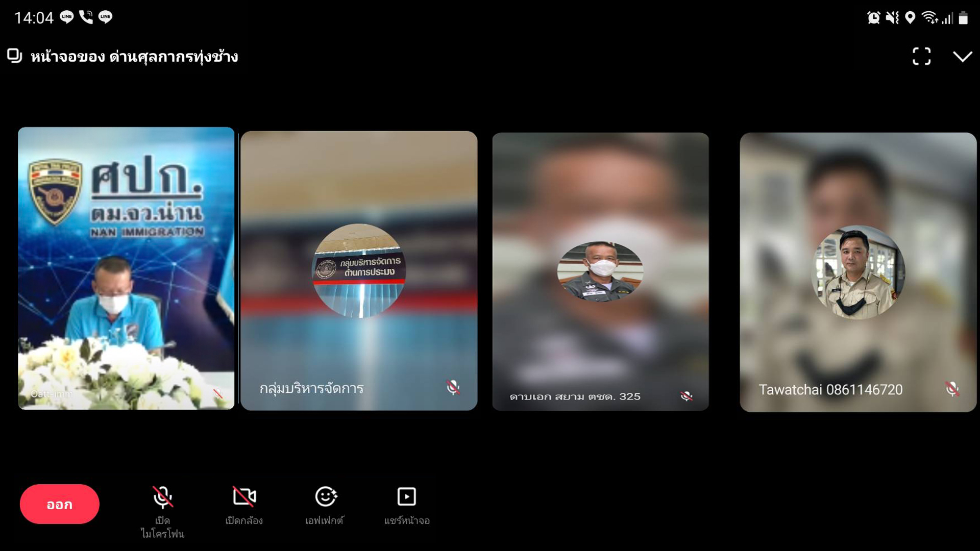Tap Tawatchai's round profile picture
The height and width of the screenshot is (551, 980).
858,272
